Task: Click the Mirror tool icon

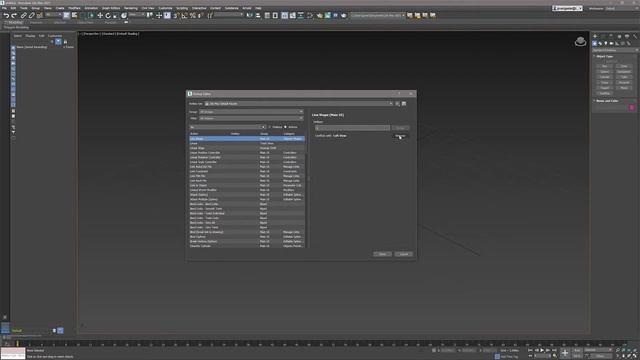Action: click(x=250, y=16)
